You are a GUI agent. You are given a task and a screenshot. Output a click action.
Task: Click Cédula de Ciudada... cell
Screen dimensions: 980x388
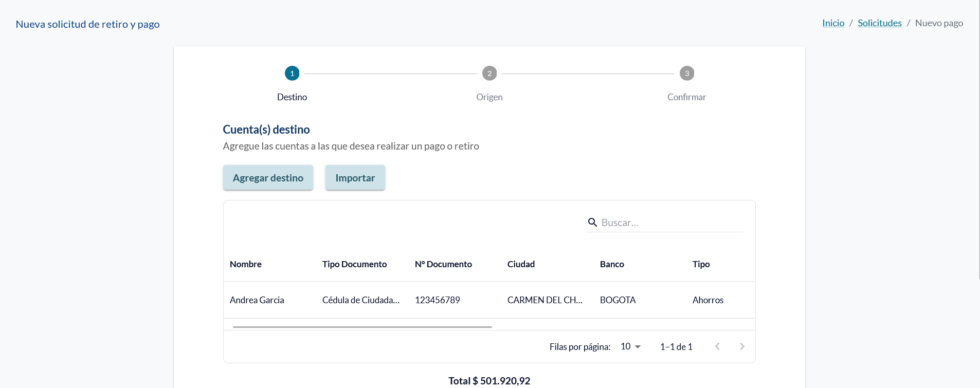tap(361, 300)
